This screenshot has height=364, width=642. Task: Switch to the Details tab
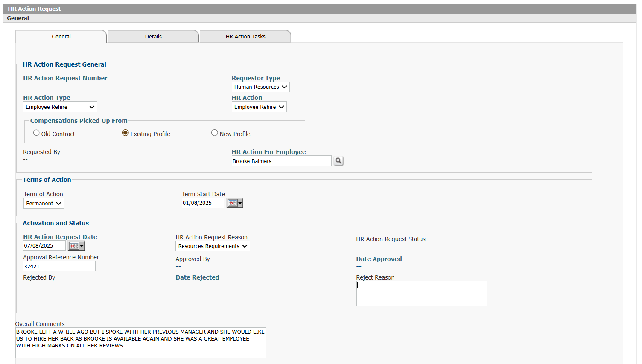(153, 37)
